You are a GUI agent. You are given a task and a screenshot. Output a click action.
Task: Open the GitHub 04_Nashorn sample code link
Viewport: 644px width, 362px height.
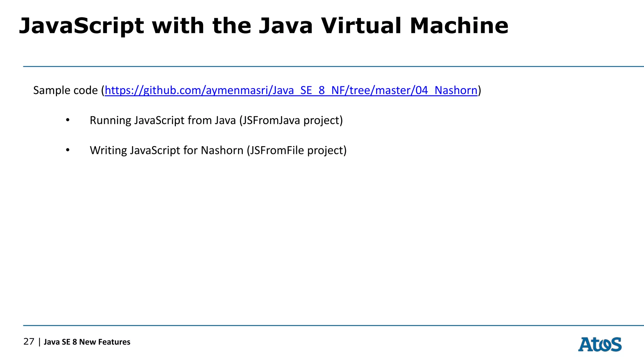tap(291, 90)
